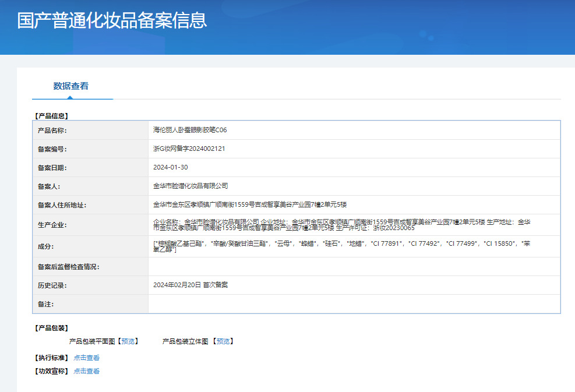Screen dimensions: 575x392
Task: Select 备案人 value 金华市脸谱化妆品有限公司
Action: [x=191, y=186]
